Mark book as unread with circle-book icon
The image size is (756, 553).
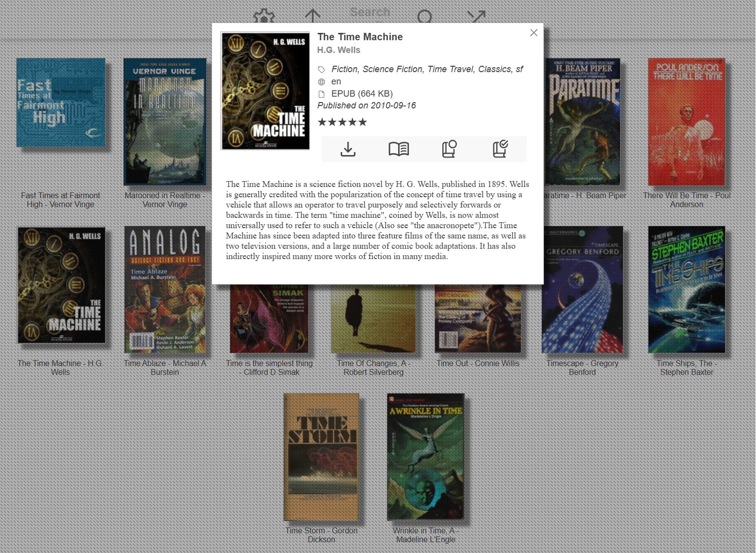[449, 149]
